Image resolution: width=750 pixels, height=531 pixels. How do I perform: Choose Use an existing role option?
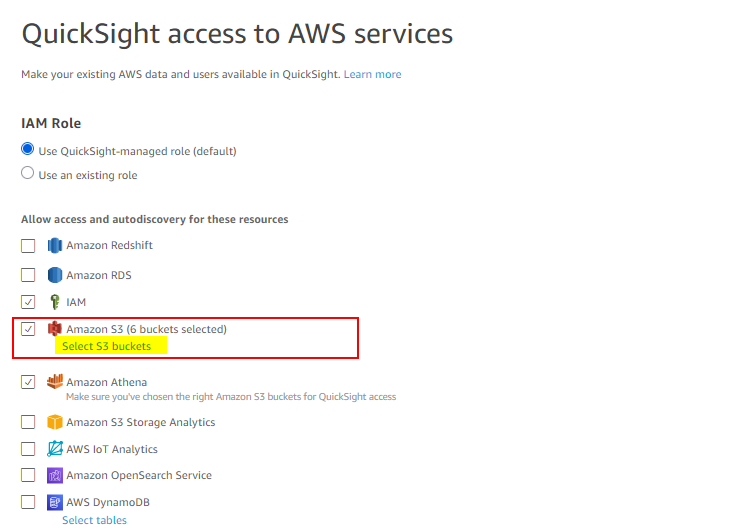coord(28,173)
